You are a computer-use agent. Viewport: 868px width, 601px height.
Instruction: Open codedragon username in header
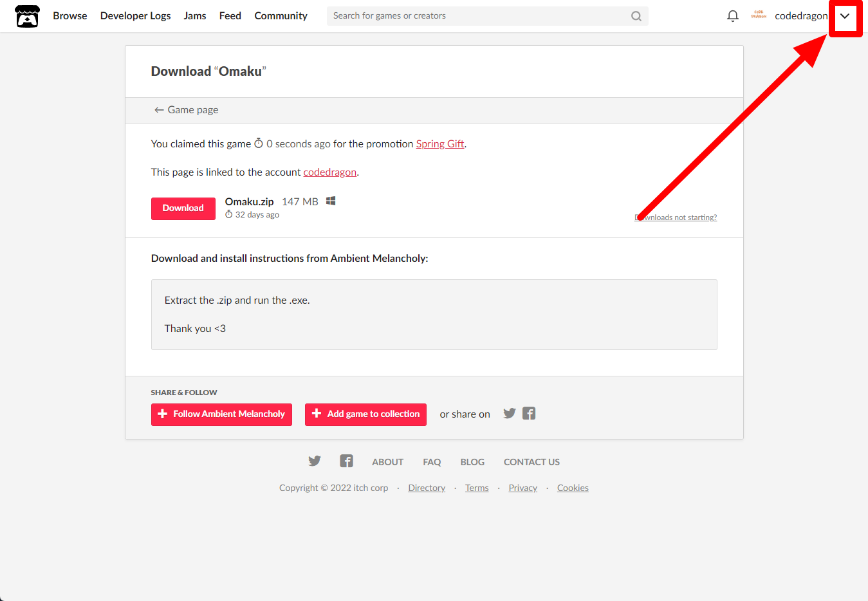(x=801, y=16)
